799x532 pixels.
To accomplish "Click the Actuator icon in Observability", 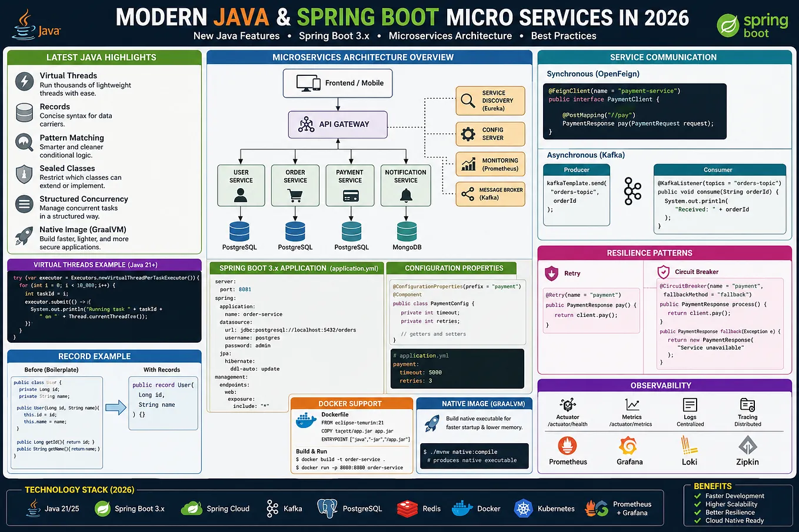I will tap(568, 405).
